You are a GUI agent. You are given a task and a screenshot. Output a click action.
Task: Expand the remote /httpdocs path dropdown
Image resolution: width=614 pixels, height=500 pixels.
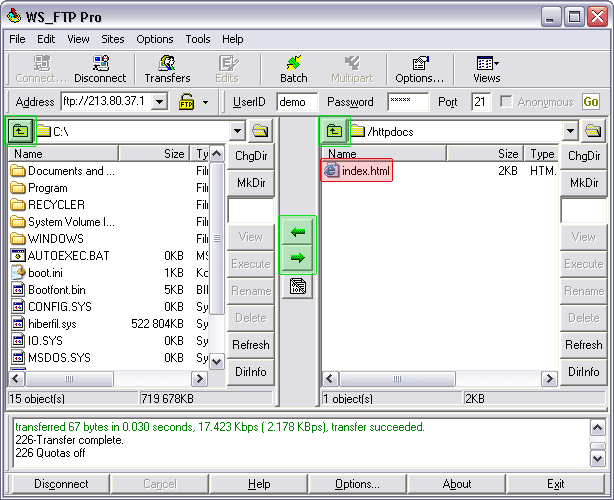(569, 131)
